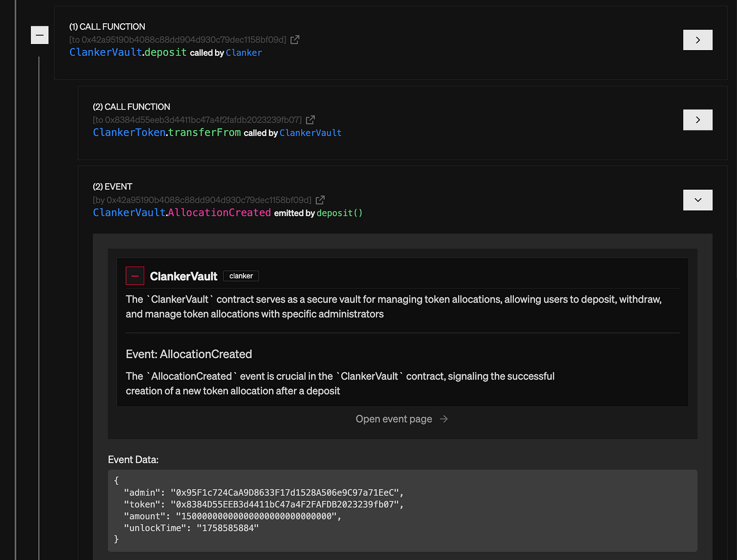Click the transferFrom function name
The width and height of the screenshot is (737, 560).
tap(204, 133)
